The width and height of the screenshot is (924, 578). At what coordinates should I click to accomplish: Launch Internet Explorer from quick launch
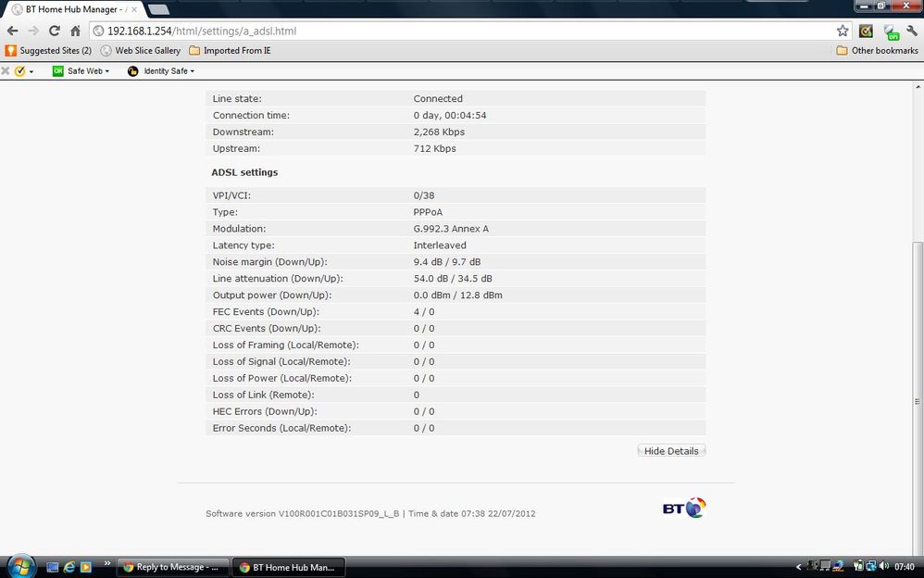click(69, 568)
